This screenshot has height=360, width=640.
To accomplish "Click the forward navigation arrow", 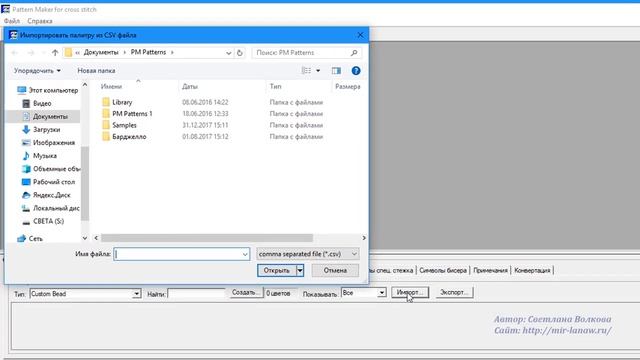I will pyautogui.click(x=31, y=53).
